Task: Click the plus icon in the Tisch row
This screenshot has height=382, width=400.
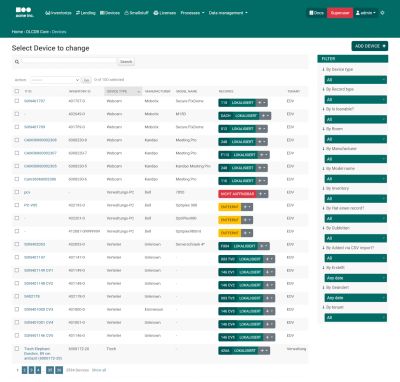Action: [262, 350]
